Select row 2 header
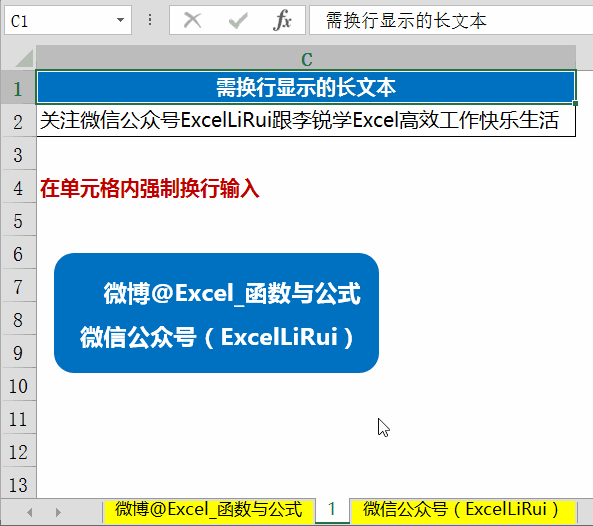Viewport: 593px width, 526px height. pyautogui.click(x=18, y=121)
